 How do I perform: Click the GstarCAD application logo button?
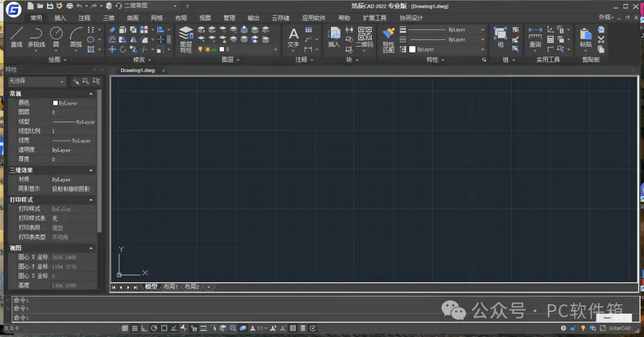(x=14, y=10)
